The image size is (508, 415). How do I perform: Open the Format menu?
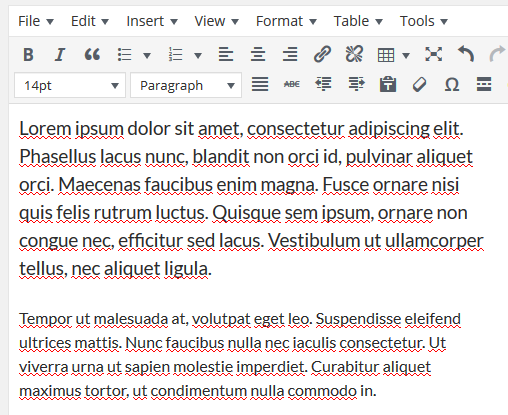286,21
